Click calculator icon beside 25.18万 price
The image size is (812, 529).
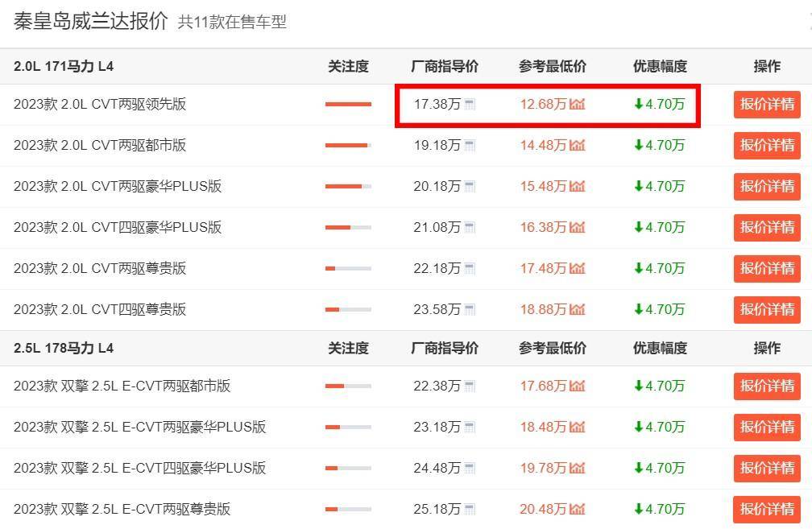(470, 510)
